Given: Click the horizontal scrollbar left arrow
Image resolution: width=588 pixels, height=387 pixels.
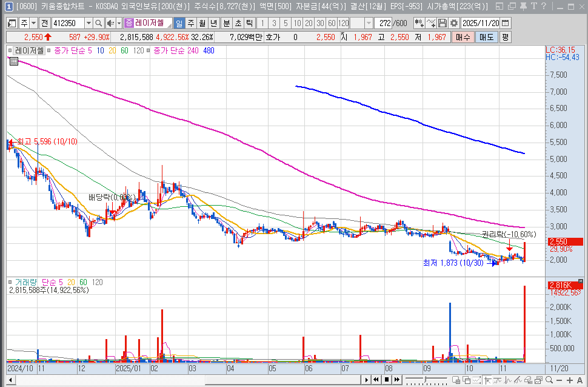Looking at the screenshot, I should coord(10,380).
